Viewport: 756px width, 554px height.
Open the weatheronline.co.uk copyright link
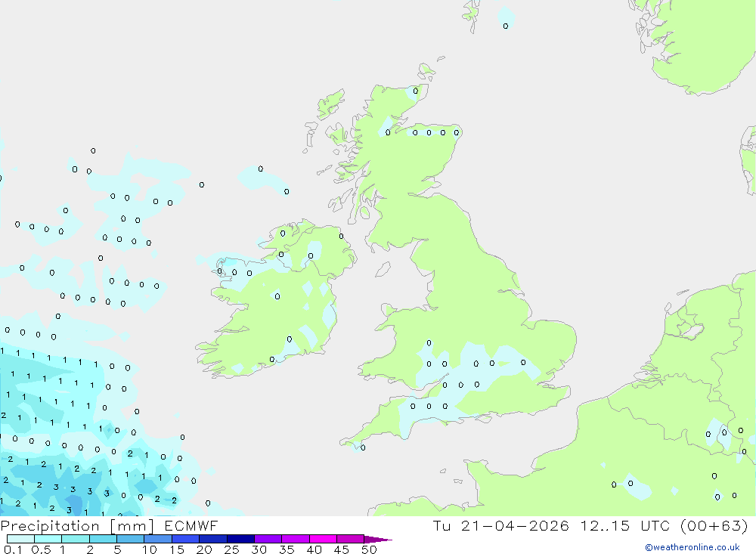pyautogui.click(x=692, y=547)
